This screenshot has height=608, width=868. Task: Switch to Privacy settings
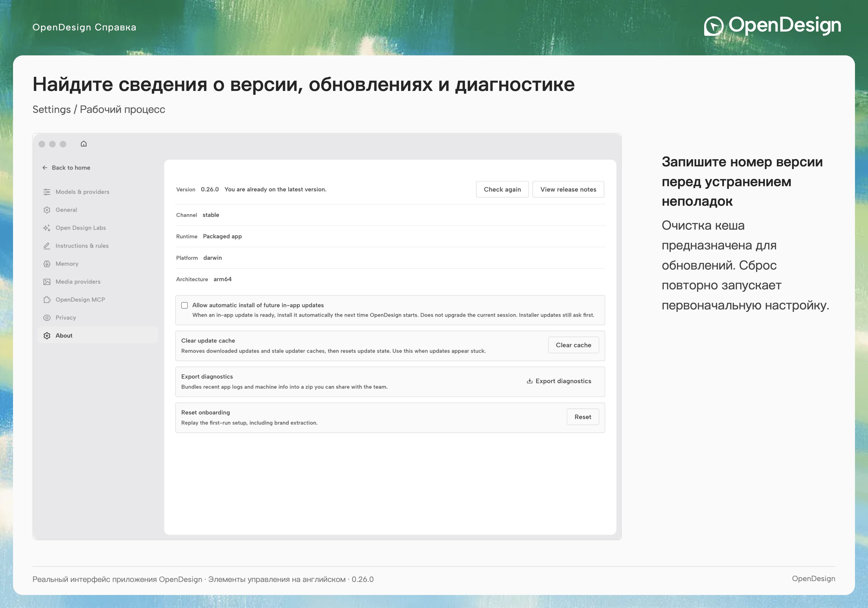point(98,318)
